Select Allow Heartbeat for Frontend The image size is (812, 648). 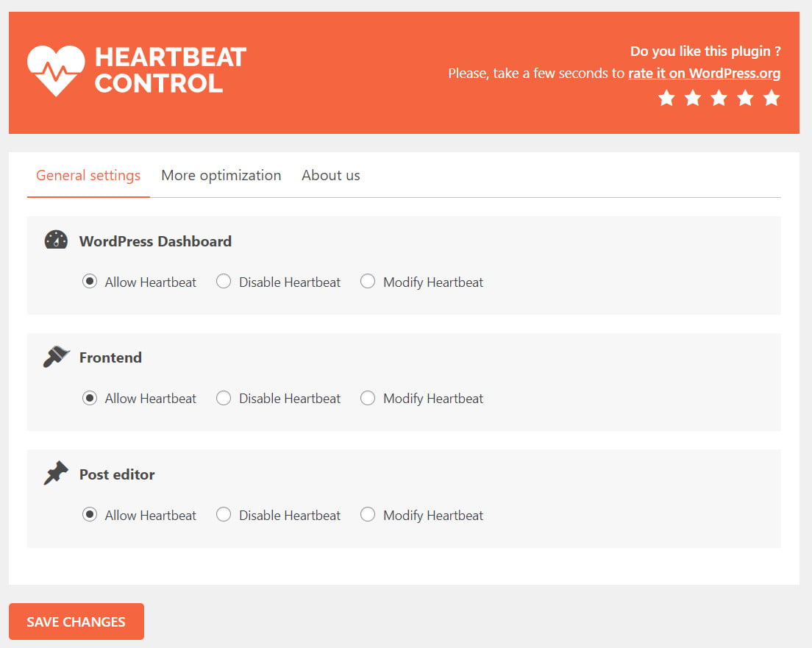point(89,397)
